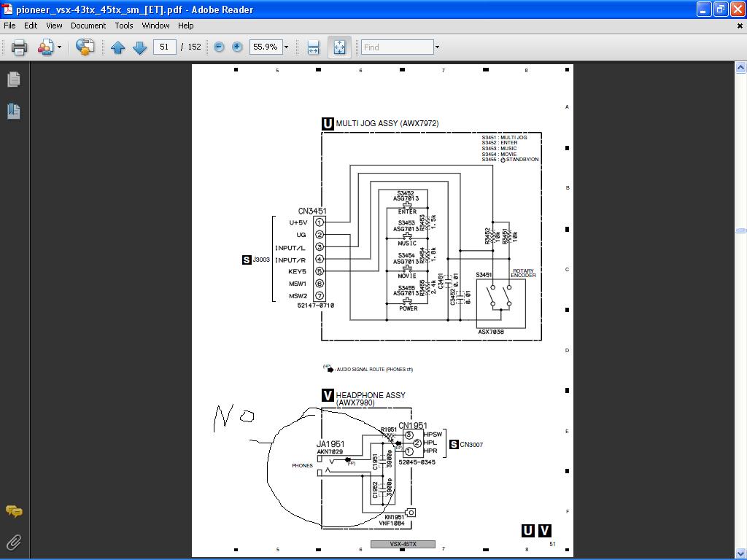Minimize the Adobe Reader window
Screen dimensions: 747x560
pos(704,9)
